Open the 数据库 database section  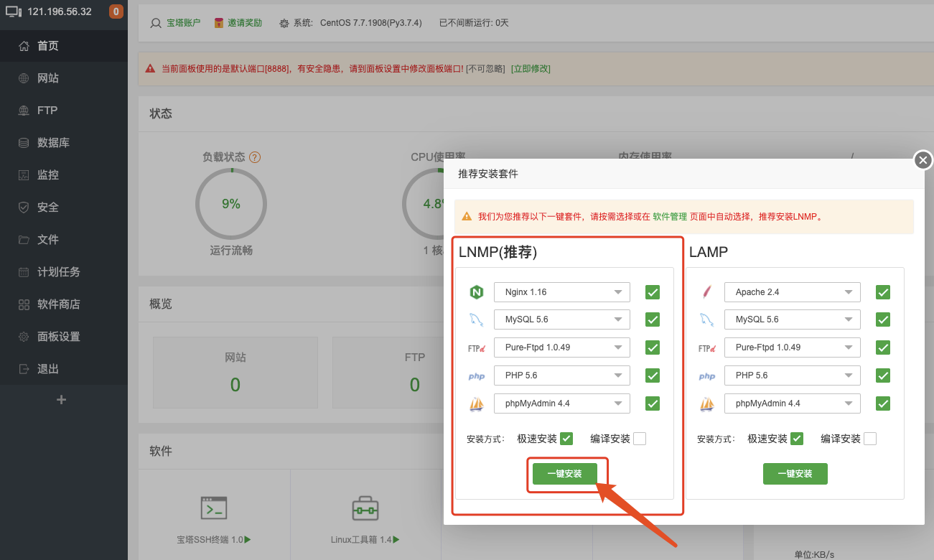click(64, 143)
